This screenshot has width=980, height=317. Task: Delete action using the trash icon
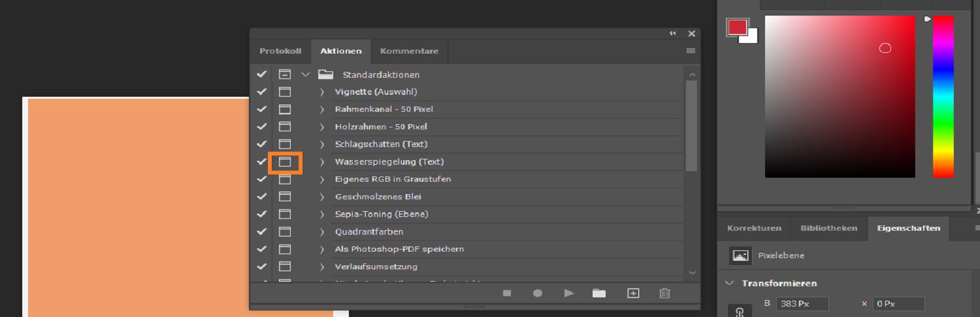click(665, 293)
